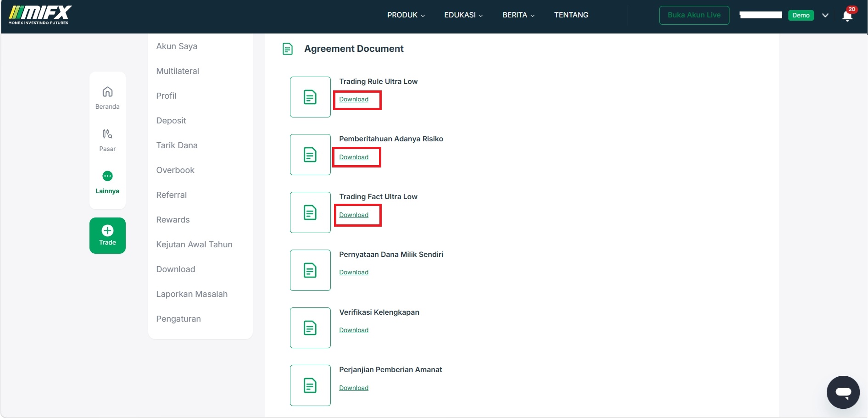Viewport: 868px width, 418px height.
Task: Select the Lainnya more icon
Action: (107, 176)
